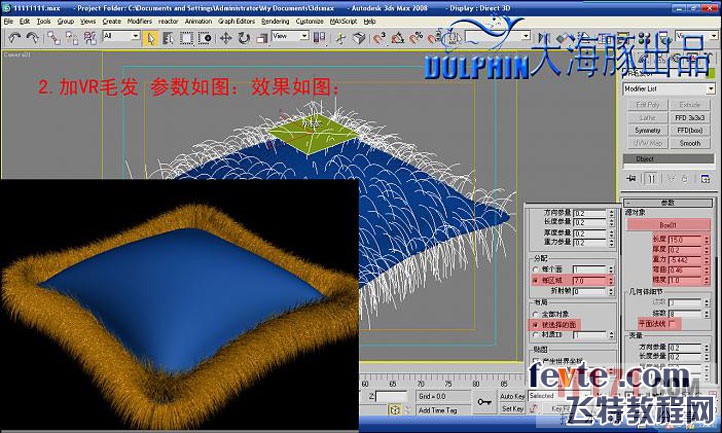Viewport: 722px width, 433px height.
Task: Choose Rectangular Selection Region tool
Action: [x=186, y=38]
